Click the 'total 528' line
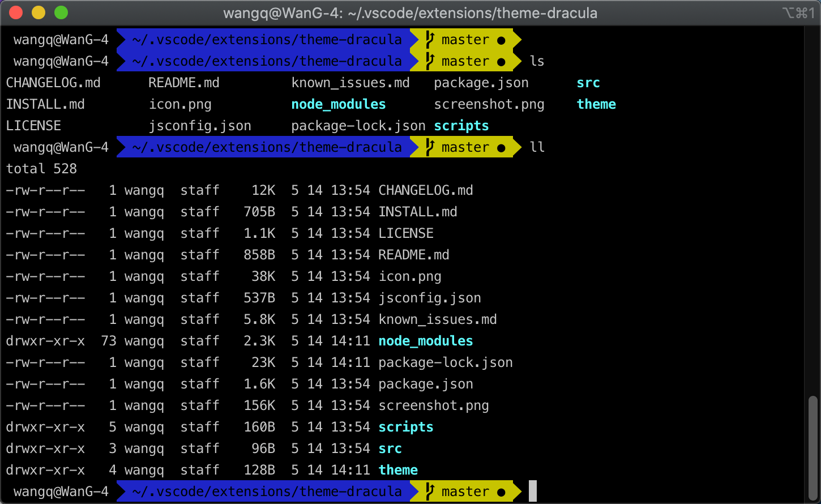The image size is (821, 504). tap(41, 169)
